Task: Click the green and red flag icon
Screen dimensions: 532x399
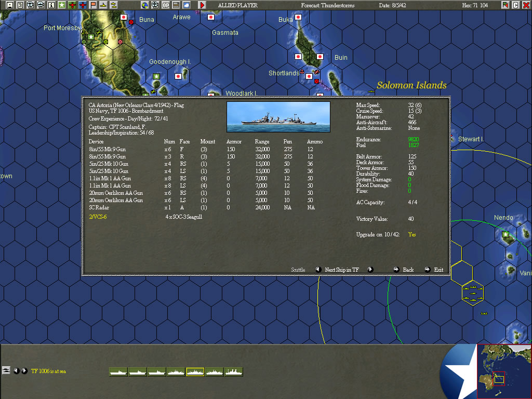Action: pos(506,5)
